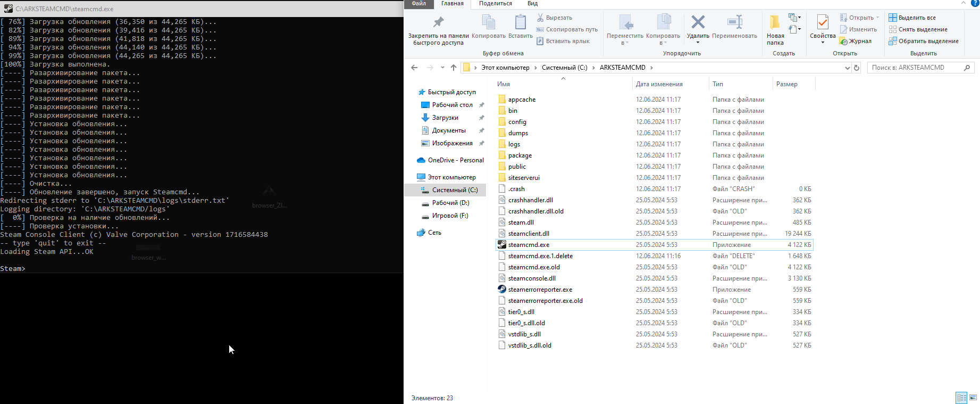Open Explorer help question mark icon
This screenshot has width=980, height=404.
point(975,3)
